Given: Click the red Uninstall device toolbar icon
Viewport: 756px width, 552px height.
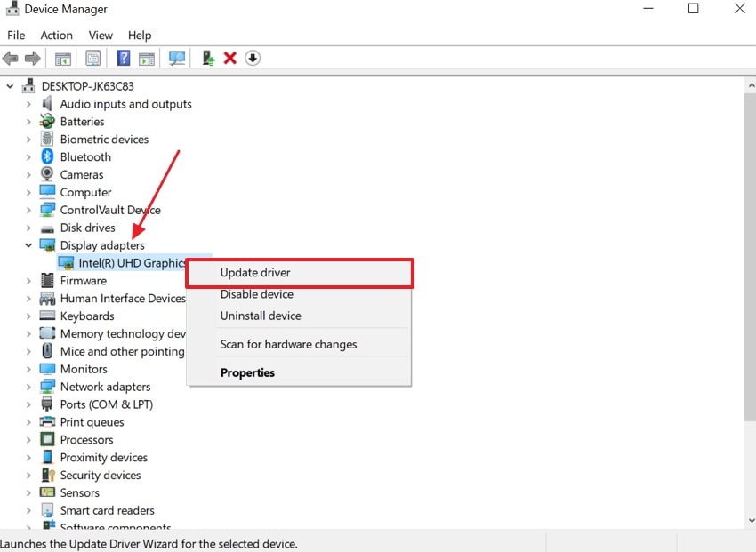Looking at the screenshot, I should 229,58.
